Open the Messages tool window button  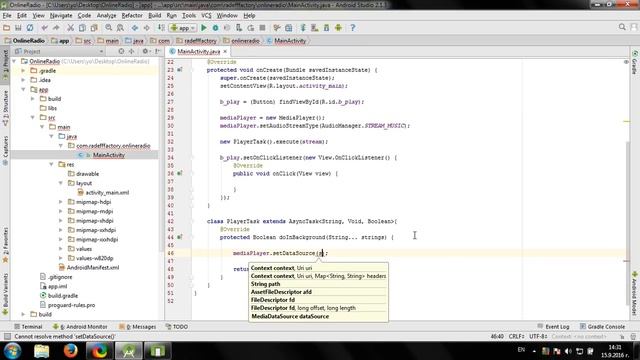(x=138, y=327)
